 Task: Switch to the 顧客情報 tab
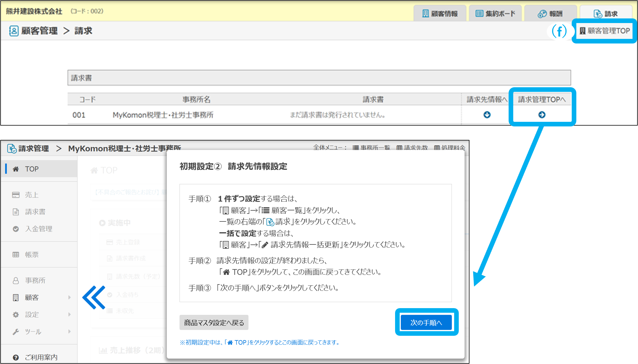[x=440, y=14]
